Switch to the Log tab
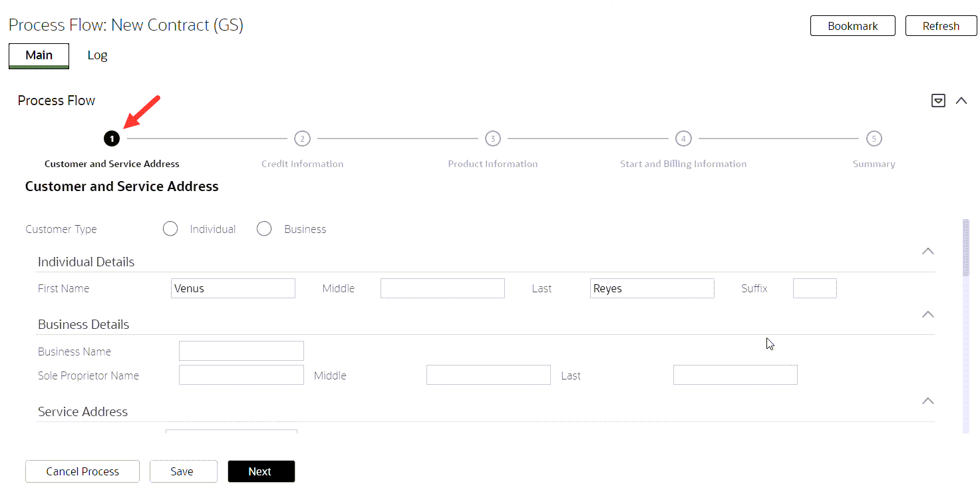The image size is (980, 500). click(97, 56)
